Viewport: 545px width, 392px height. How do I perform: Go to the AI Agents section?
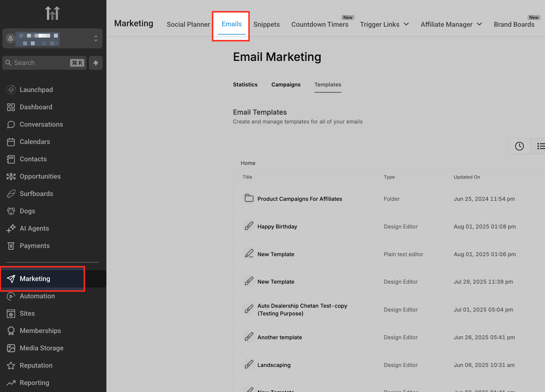(34, 228)
